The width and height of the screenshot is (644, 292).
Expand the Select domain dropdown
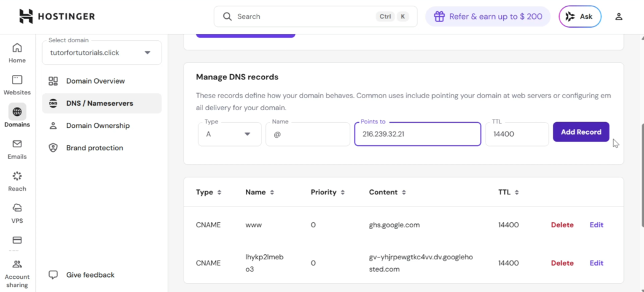[x=102, y=53]
